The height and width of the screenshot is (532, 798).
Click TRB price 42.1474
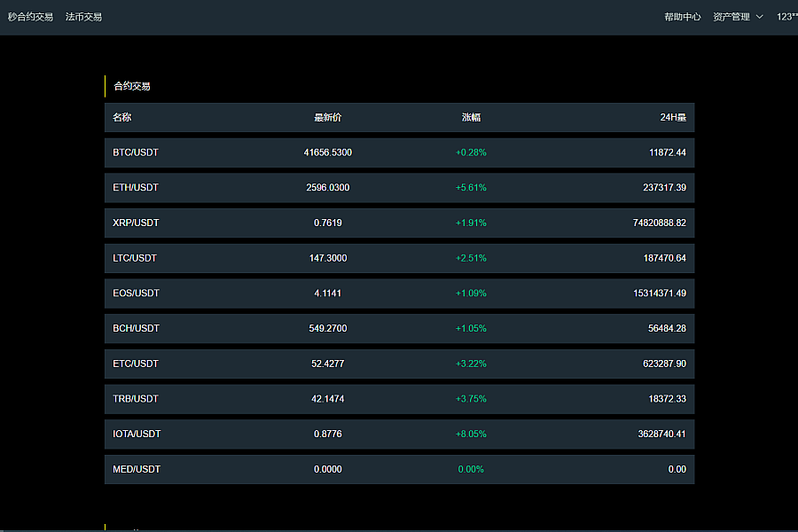point(328,399)
